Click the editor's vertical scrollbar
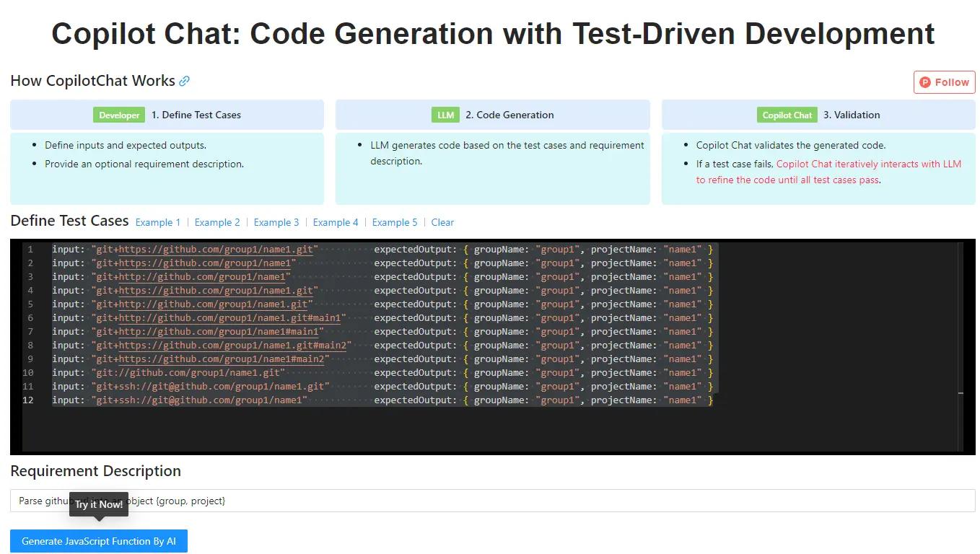Screen dimensions: 980x554 tap(961, 346)
